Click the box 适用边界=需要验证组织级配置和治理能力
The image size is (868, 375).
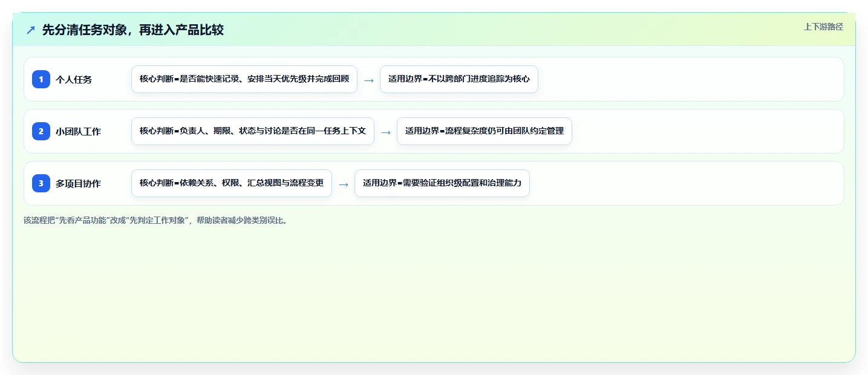(x=442, y=183)
